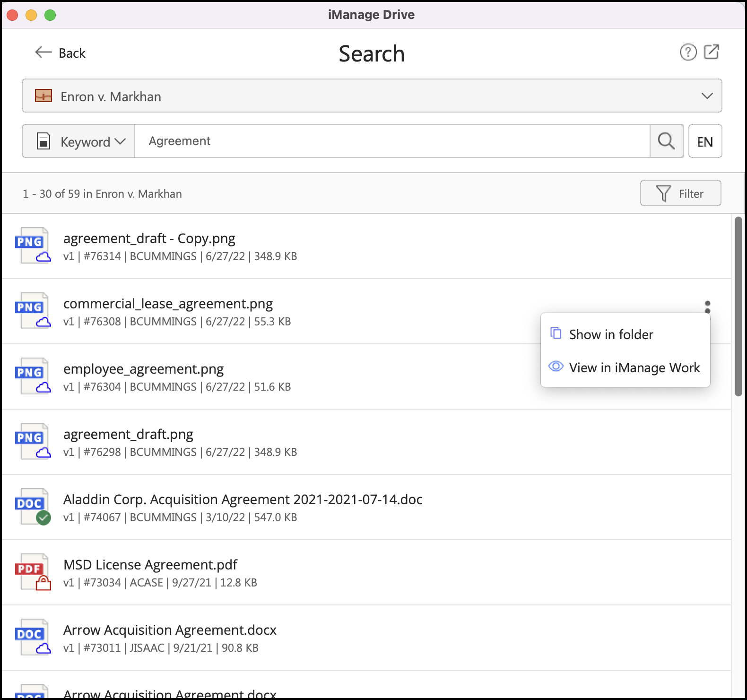
Task: Open the Keyword search type dropdown
Action: 79,141
